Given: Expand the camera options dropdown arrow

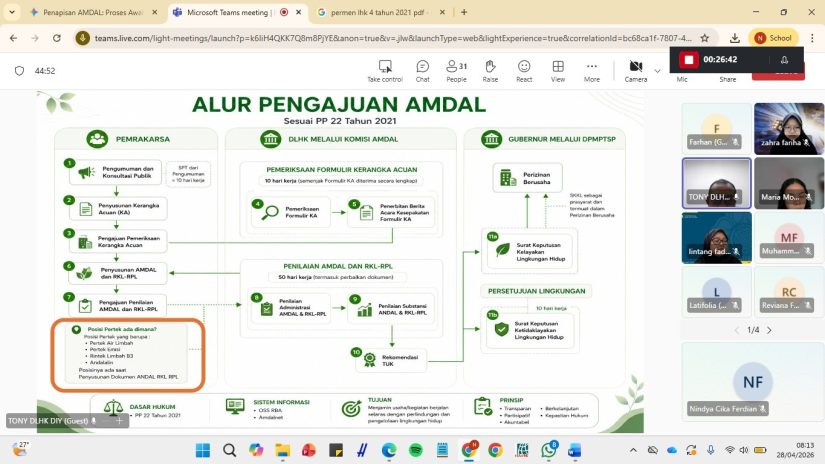Looking at the screenshot, I should click(x=657, y=71).
